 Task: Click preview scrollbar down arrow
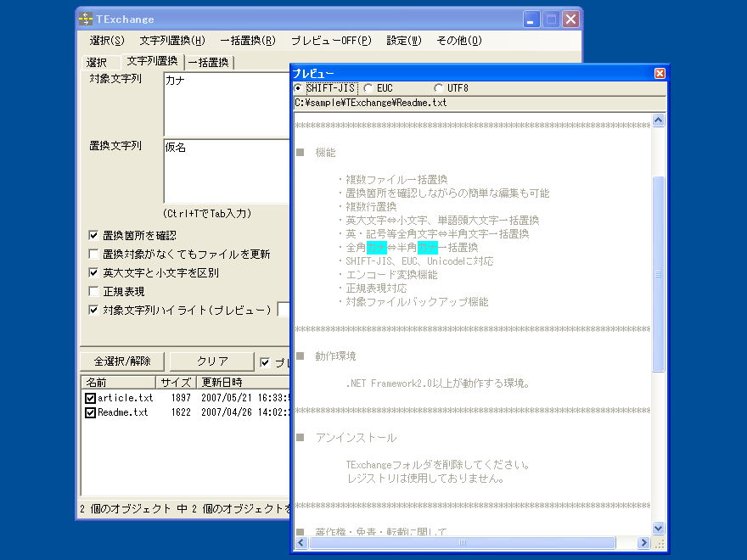(x=659, y=528)
